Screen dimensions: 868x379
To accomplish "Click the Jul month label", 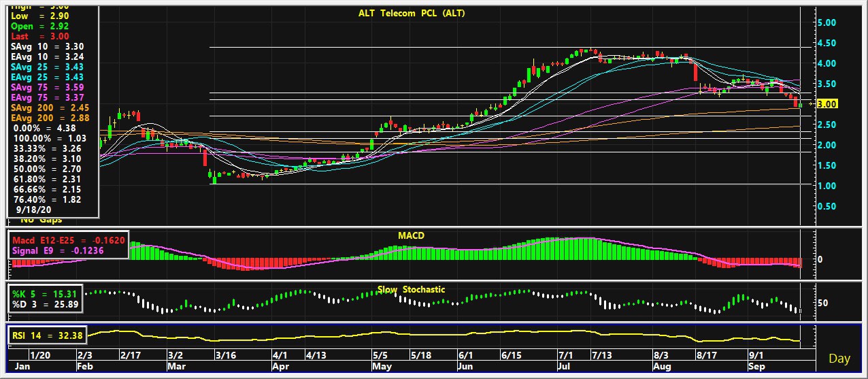I will click(x=564, y=366).
